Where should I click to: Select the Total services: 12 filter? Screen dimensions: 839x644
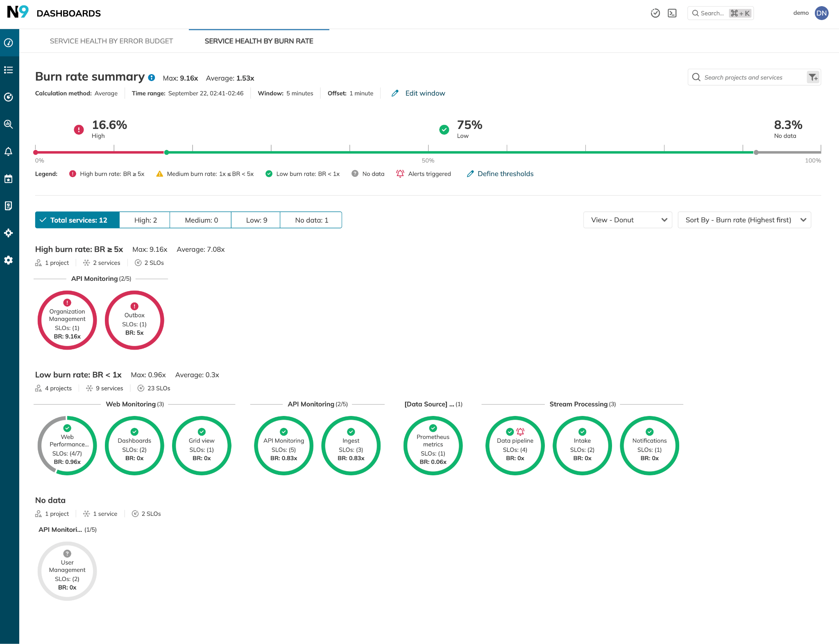77,220
